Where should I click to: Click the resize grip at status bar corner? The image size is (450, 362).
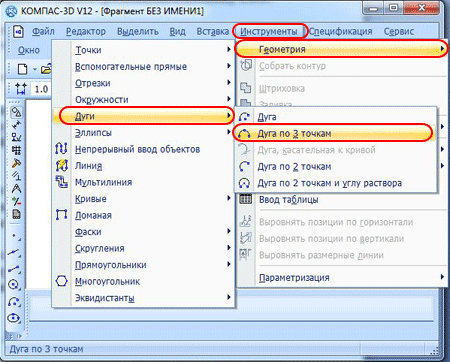point(434,350)
